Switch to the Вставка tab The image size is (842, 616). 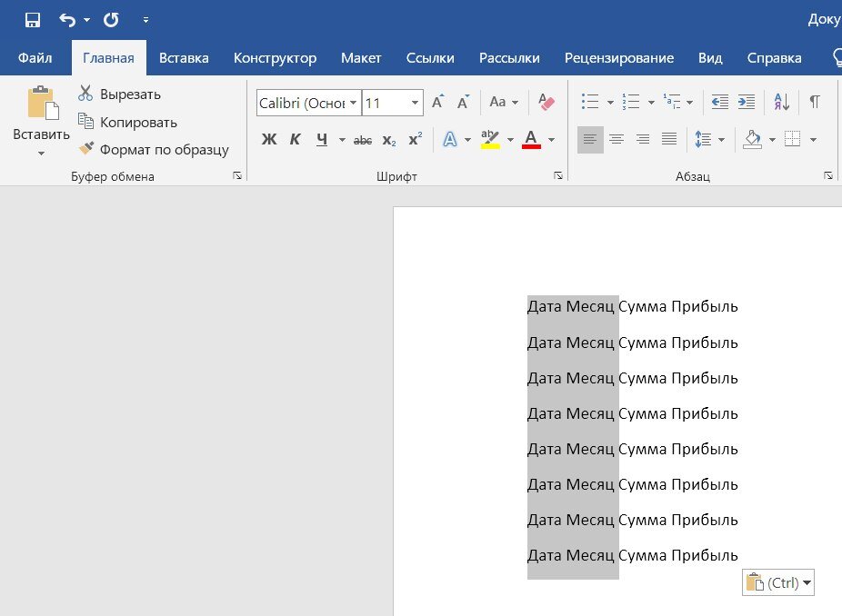184,58
